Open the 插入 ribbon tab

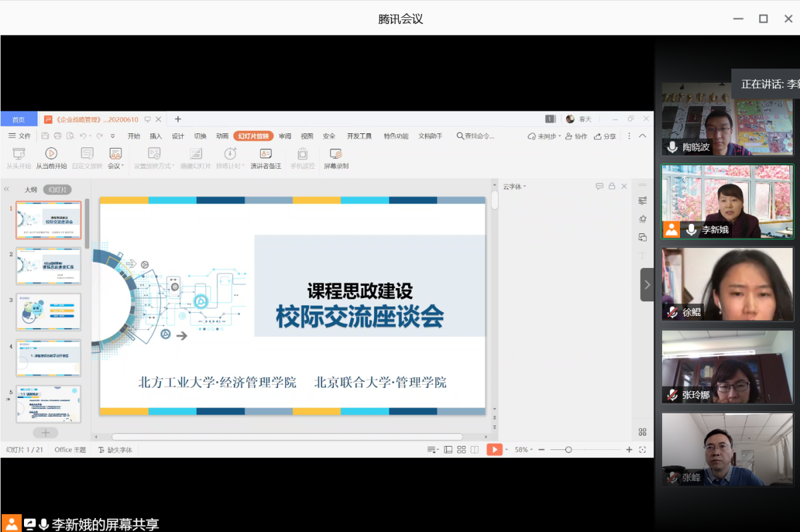[156, 136]
